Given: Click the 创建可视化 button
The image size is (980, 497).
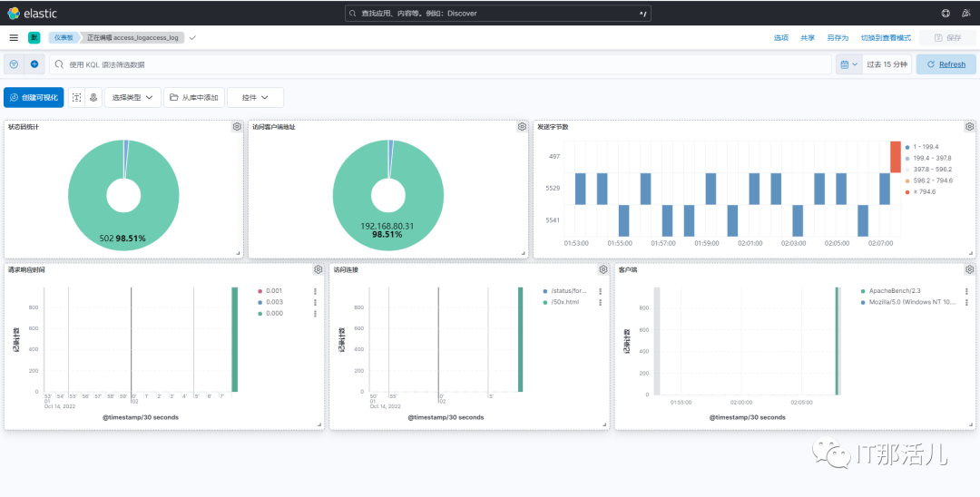Looking at the screenshot, I should point(34,97).
